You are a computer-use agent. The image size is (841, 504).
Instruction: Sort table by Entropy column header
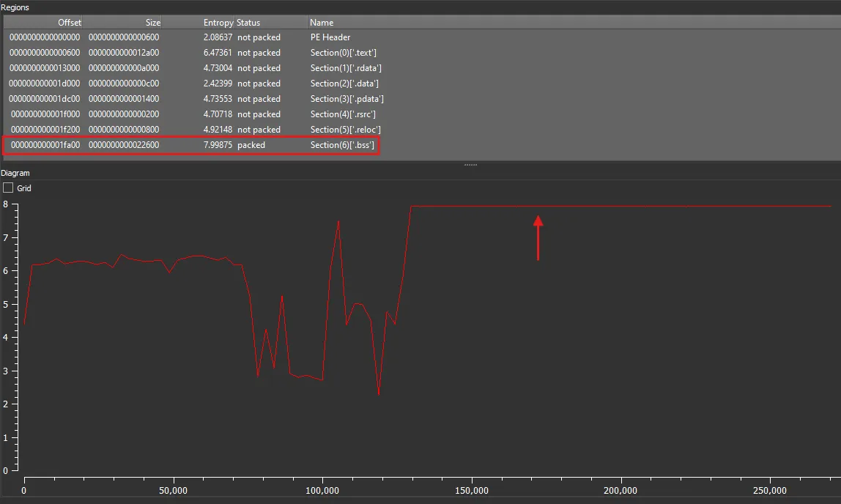[218, 23]
